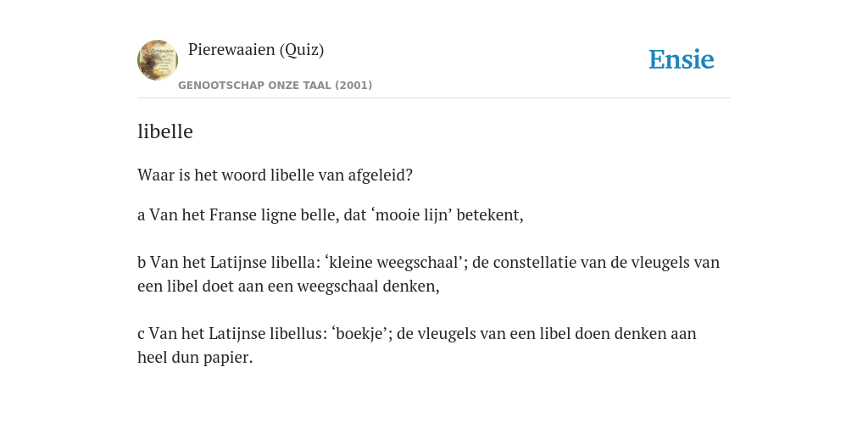This screenshot has width=868, height=434.
Task: Click the question about the origin of libelle
Action: [275, 175]
